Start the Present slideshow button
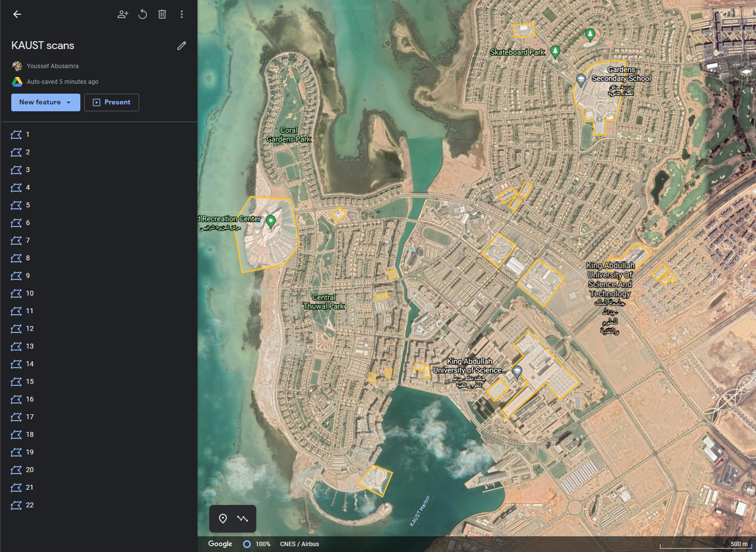Viewport: 756px width, 552px height. coord(112,102)
